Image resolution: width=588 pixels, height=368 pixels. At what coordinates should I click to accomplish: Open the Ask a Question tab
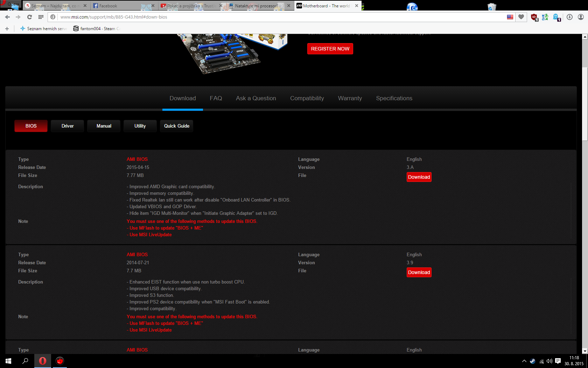point(256,98)
